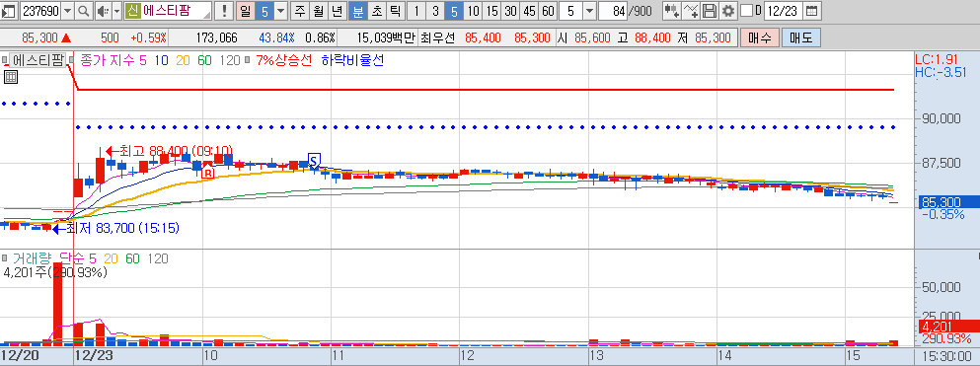
Task: Select the 분 (minute) chart mode
Action: pyautogui.click(x=357, y=11)
